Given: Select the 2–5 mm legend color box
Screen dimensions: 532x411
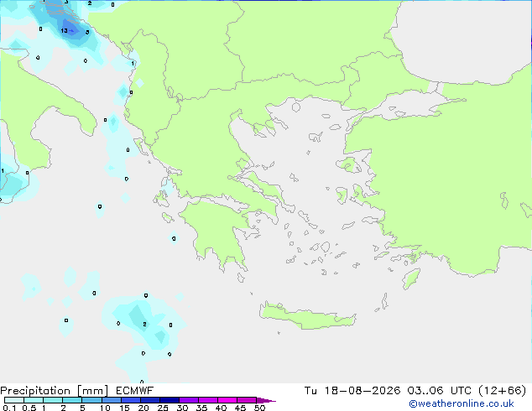Looking at the screenshot, I should [72, 400].
